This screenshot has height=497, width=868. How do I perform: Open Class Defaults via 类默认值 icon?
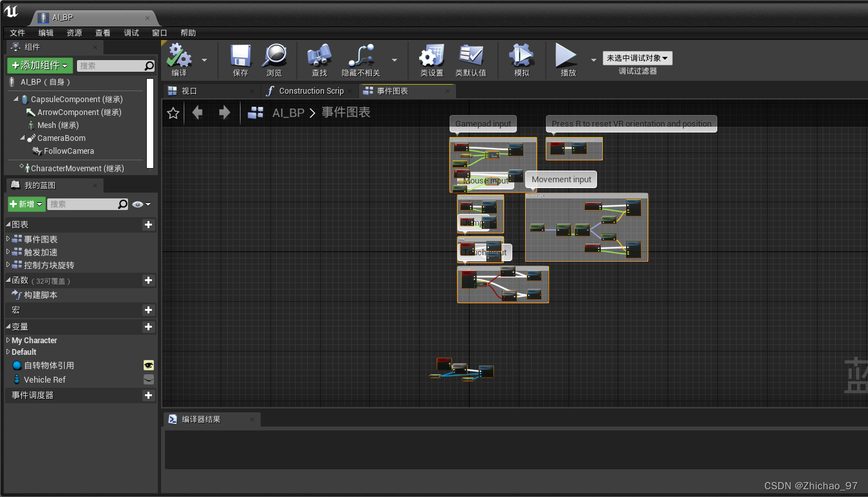click(469, 58)
